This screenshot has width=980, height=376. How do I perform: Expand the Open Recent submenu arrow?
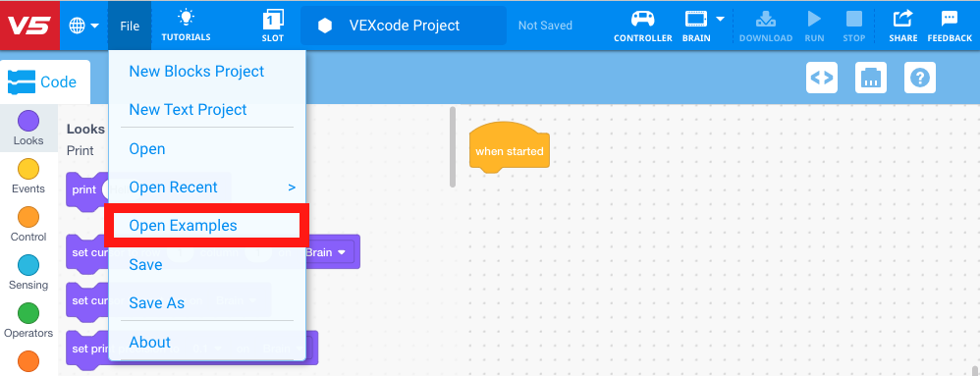point(292,188)
